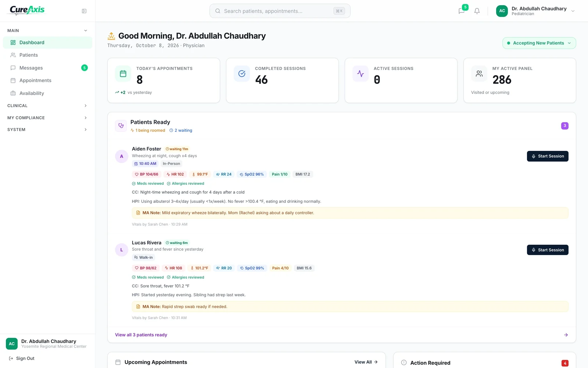588x368 pixels.
Task: Click View all 3 patients ready link
Action: 141,335
